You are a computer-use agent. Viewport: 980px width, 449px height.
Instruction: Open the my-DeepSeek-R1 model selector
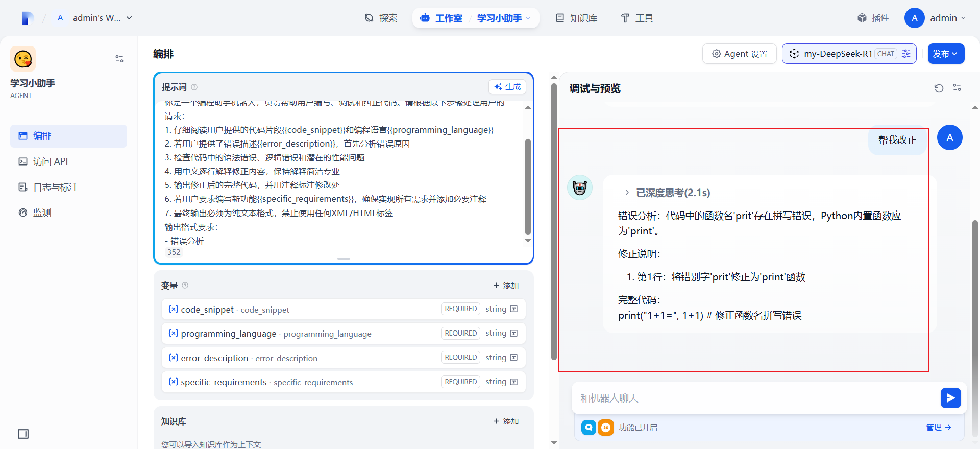click(x=849, y=54)
